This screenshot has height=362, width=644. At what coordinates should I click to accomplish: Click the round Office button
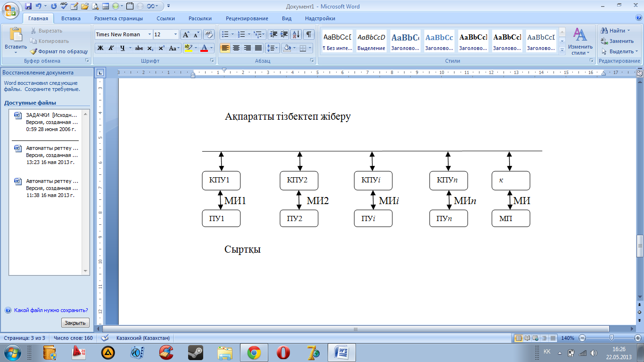click(10, 10)
